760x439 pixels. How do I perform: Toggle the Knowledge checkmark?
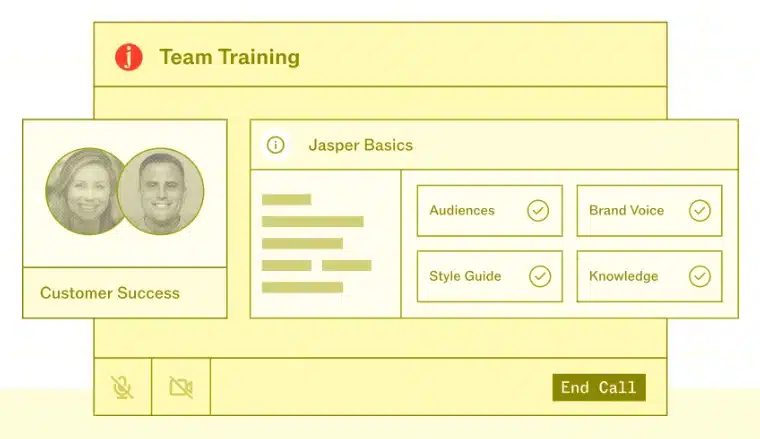[699, 276]
